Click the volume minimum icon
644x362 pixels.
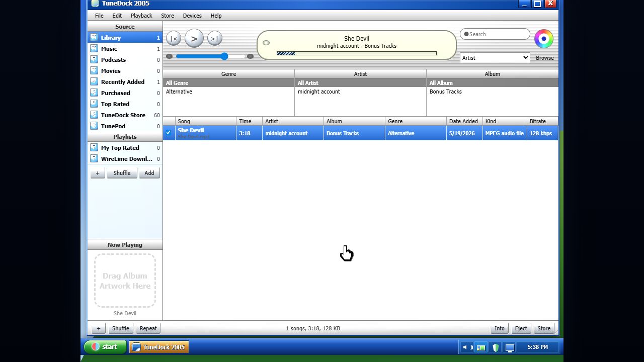point(170,56)
